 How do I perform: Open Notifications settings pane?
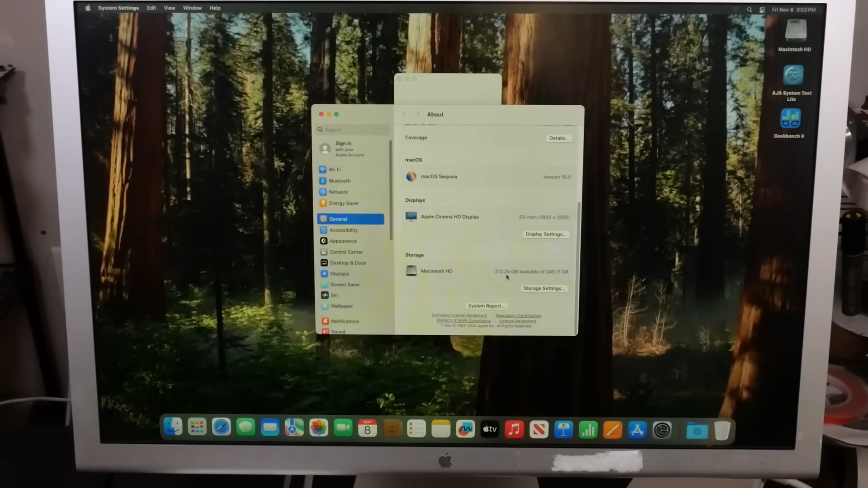344,321
